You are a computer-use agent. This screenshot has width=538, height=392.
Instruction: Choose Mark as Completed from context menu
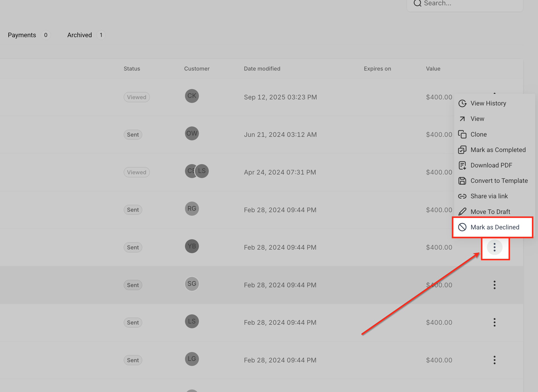(x=498, y=150)
